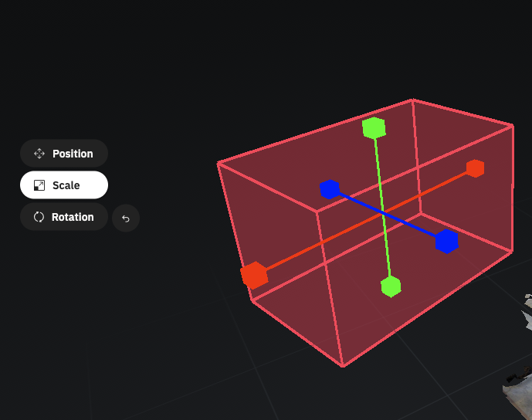532x420 pixels.
Task: Select the Scale transform mode
Action: (x=64, y=185)
